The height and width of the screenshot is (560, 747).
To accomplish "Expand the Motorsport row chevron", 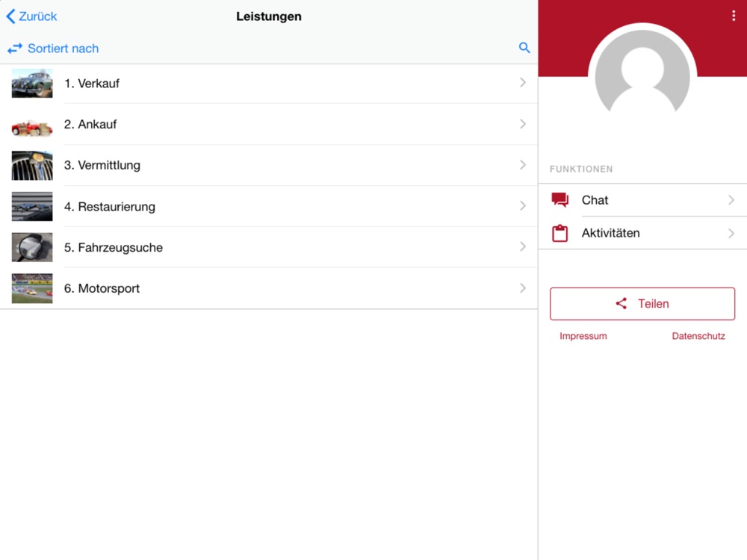I will [523, 288].
